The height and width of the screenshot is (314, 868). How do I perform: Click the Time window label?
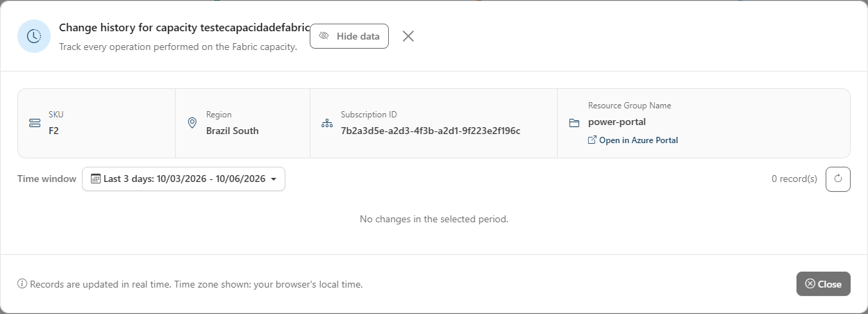47,179
